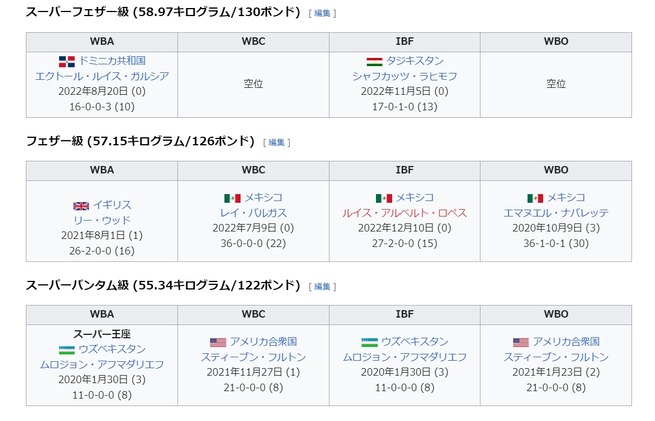Click Uzbekistan flag in super bantamweight IBF cell
Viewport: 655px width, 421px height.
(x=369, y=342)
